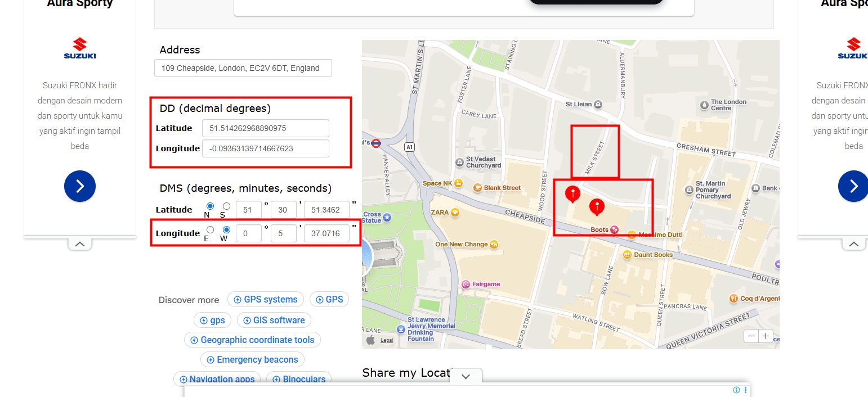Click the Boots pharmacy map icon

[x=615, y=229]
